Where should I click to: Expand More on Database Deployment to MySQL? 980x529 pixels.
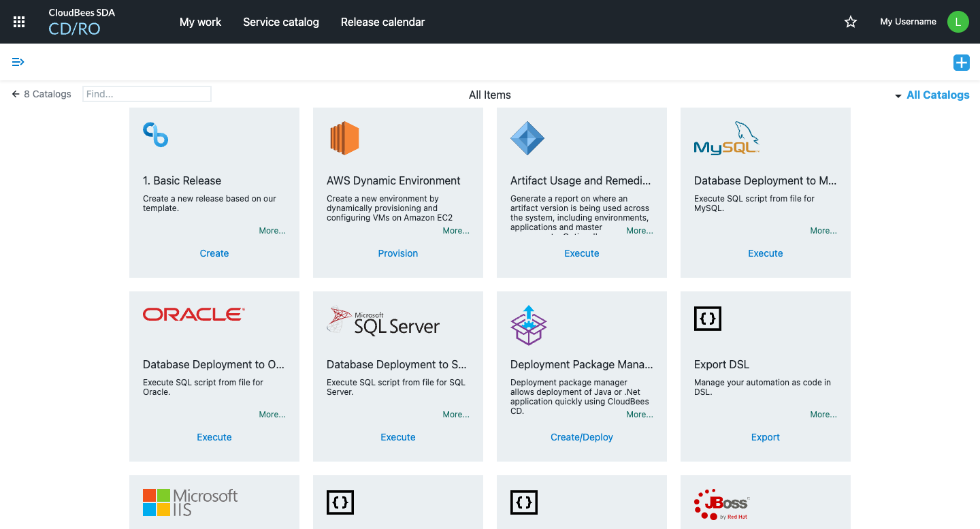pyautogui.click(x=823, y=231)
